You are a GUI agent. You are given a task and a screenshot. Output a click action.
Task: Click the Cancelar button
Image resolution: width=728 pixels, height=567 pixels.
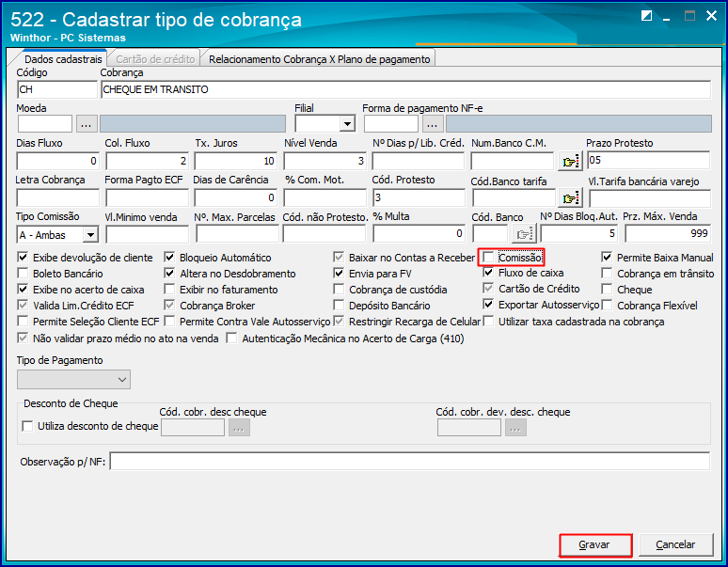(675, 544)
